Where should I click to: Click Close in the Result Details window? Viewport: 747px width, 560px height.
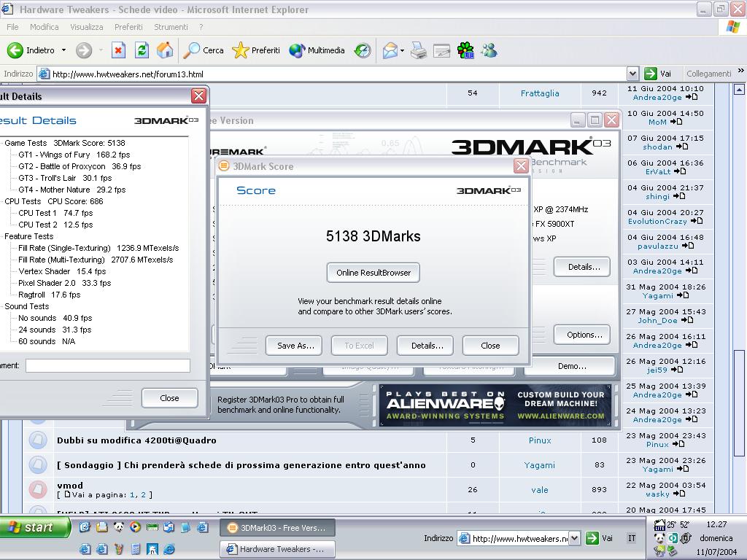point(169,398)
